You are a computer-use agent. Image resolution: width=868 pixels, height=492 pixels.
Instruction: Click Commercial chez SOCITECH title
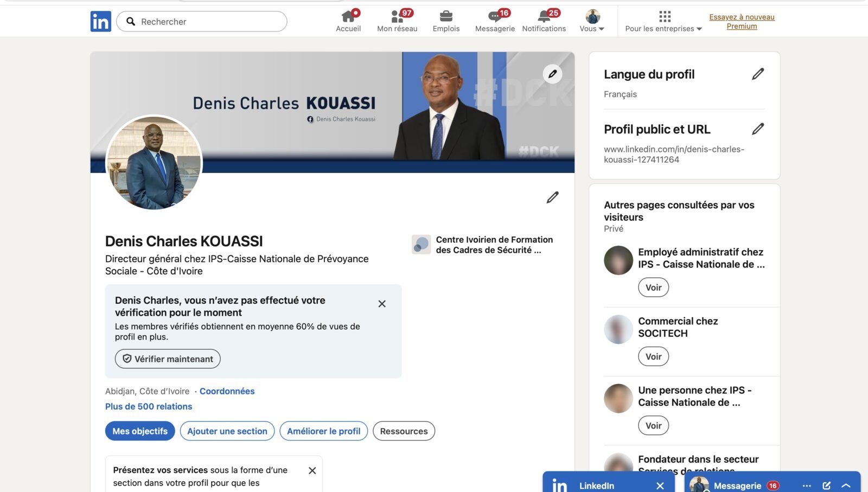click(x=678, y=327)
